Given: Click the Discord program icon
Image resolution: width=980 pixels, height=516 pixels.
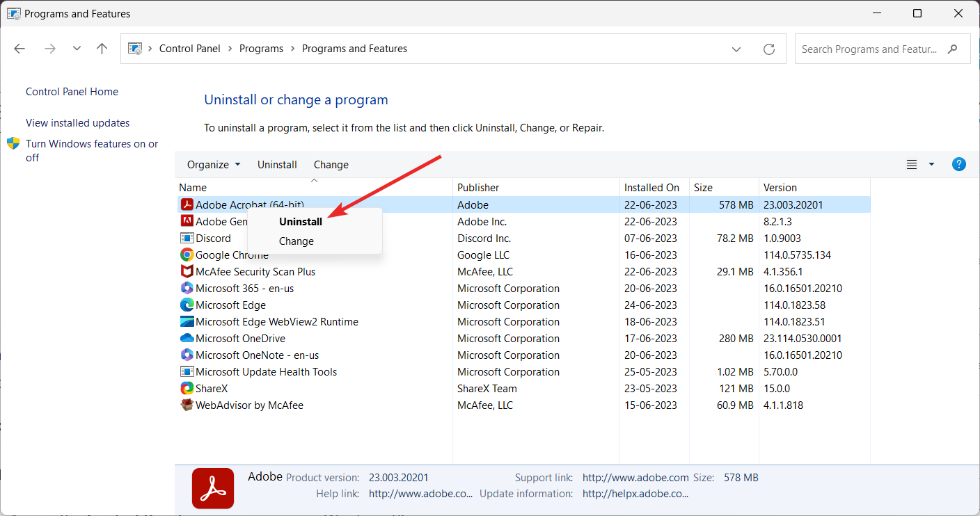Looking at the screenshot, I should [187, 238].
